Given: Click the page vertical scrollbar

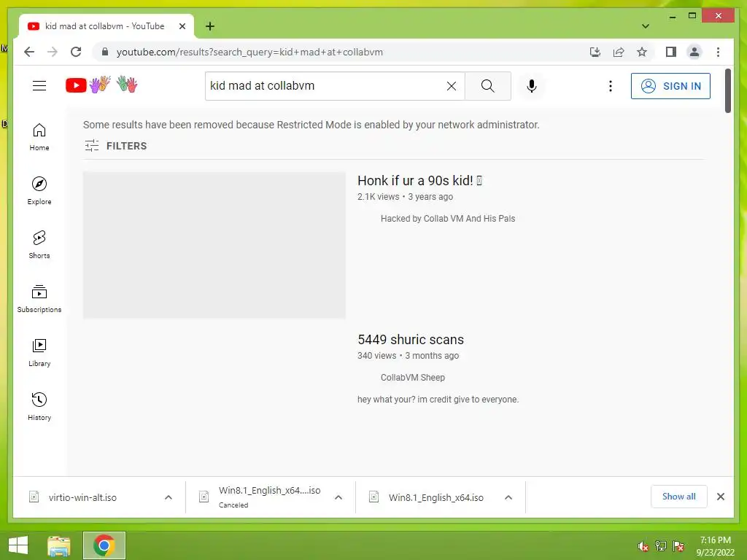Looking at the screenshot, I should pos(727,90).
